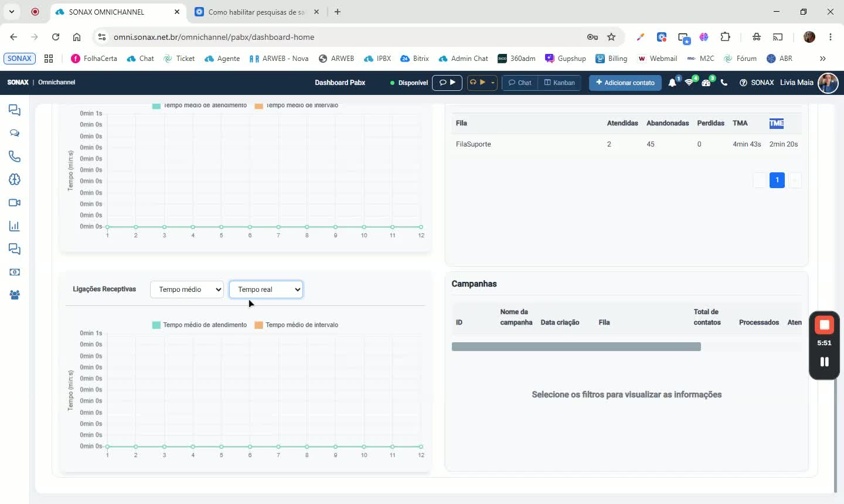Image resolution: width=844 pixels, height=504 pixels.
Task: Open notifications bell icon
Action: [672, 83]
